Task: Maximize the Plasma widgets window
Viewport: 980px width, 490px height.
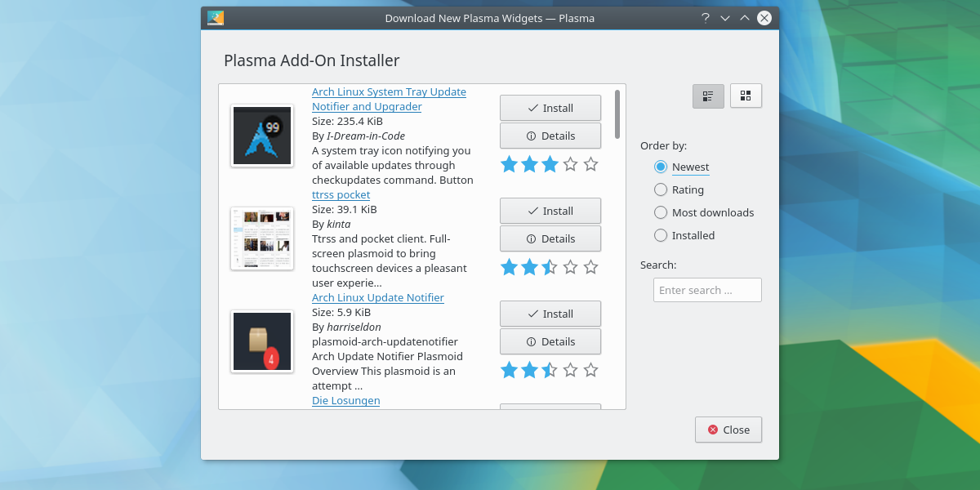Action: (x=744, y=18)
